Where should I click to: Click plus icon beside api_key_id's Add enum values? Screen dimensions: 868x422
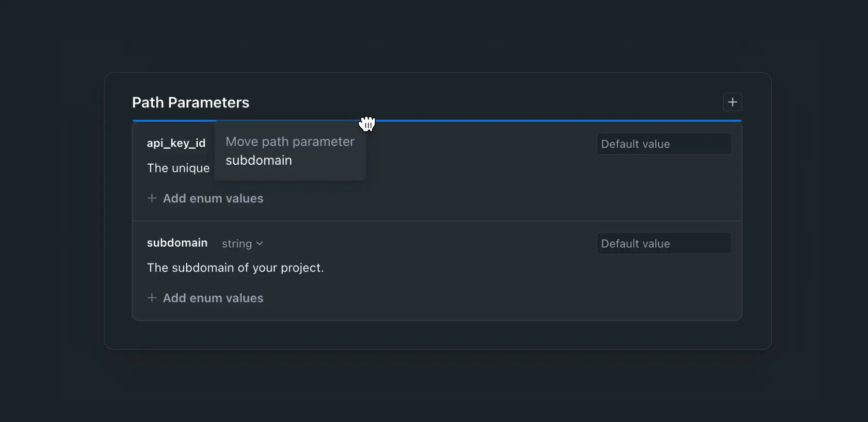(x=152, y=198)
